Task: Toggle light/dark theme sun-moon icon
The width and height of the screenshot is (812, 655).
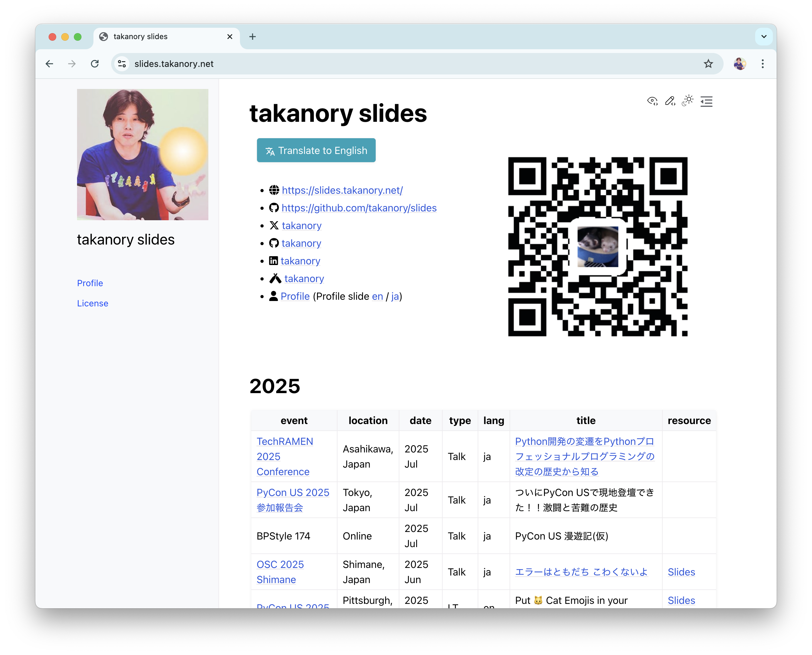Action: click(x=688, y=101)
